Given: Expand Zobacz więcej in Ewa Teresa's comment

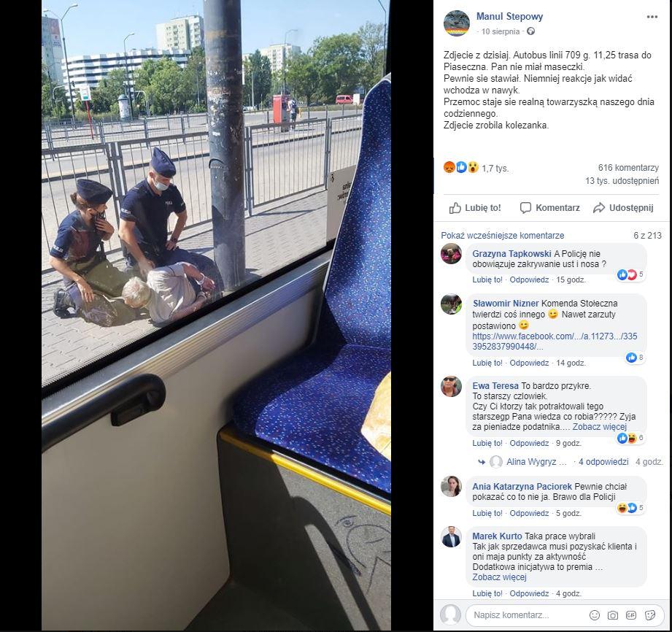Looking at the screenshot, I should pyautogui.click(x=599, y=427).
